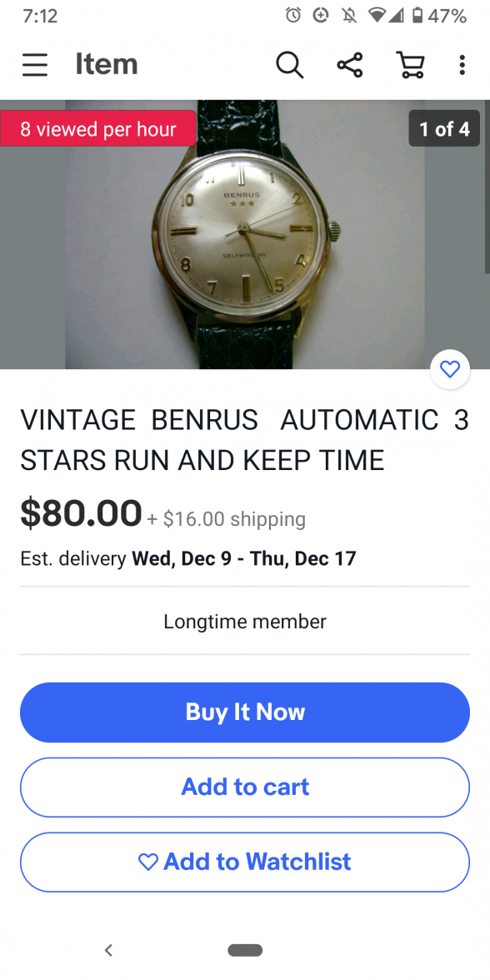Screen dimensions: 490x980
Task: Tap the 1 of 4 image counter
Action: click(x=444, y=128)
